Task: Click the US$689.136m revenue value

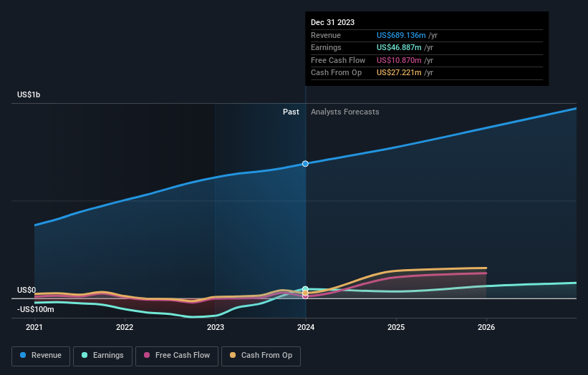Action: click(x=401, y=35)
